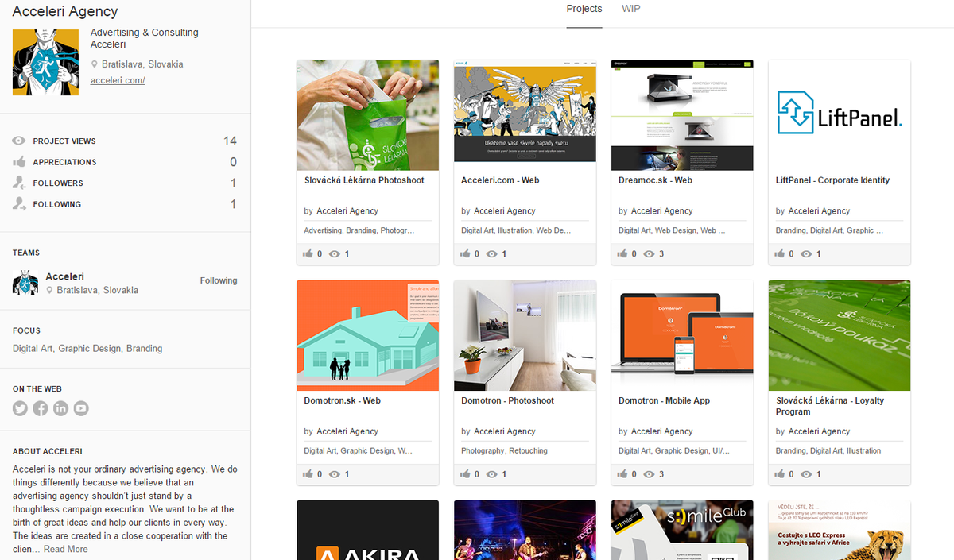Click views eye icon on Acceleri.com - Web card
Screen dimensions: 954x560
pos(491,254)
